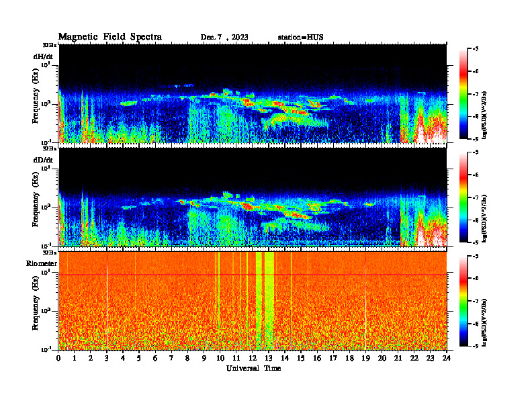This screenshot has width=532, height=411.
Task: Click the dD/dt panel color scale bar
Action: 463,197
